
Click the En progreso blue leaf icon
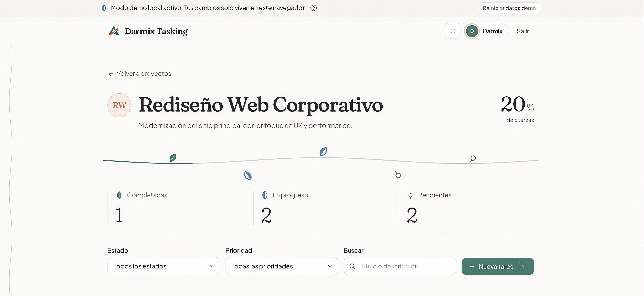pyautogui.click(x=265, y=195)
